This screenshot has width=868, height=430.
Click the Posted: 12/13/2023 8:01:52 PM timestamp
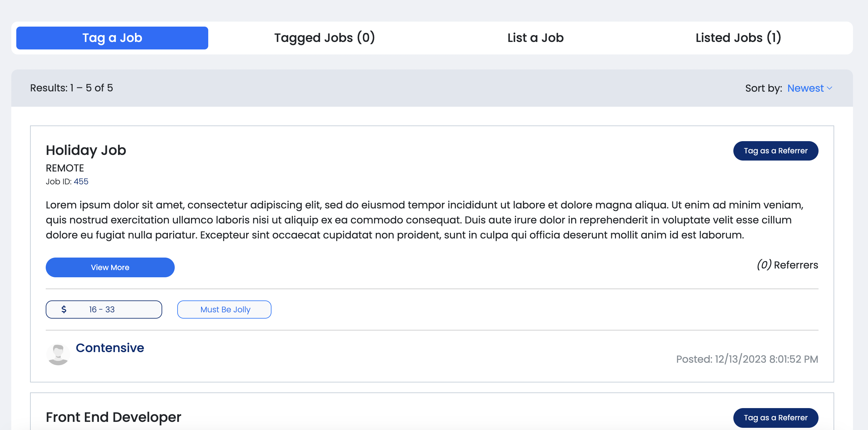click(747, 359)
